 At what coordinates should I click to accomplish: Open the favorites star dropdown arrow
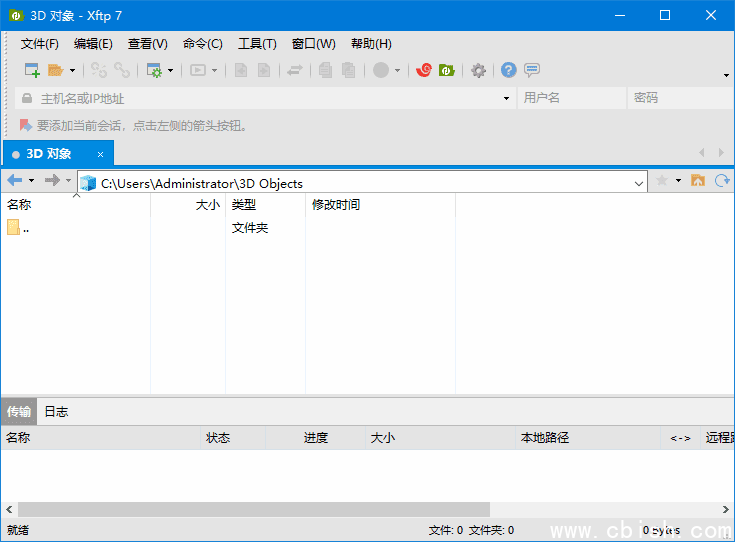[678, 181]
